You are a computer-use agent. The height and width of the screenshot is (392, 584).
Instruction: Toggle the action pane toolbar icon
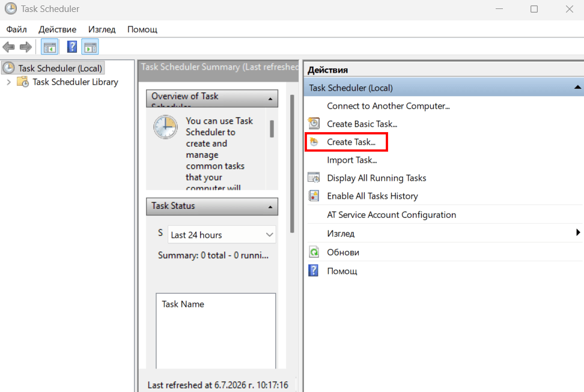[x=90, y=47]
